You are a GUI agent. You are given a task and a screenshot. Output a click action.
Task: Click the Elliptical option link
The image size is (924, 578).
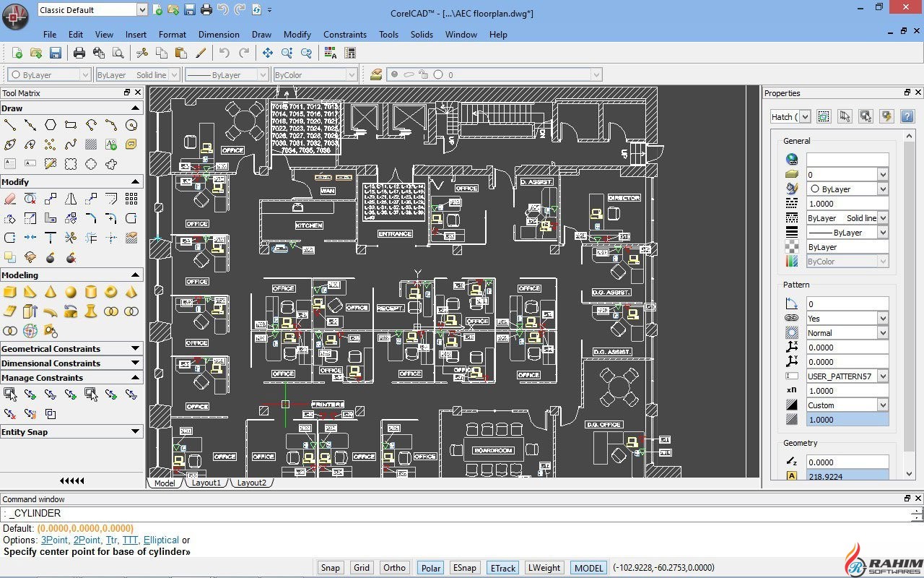click(x=161, y=540)
